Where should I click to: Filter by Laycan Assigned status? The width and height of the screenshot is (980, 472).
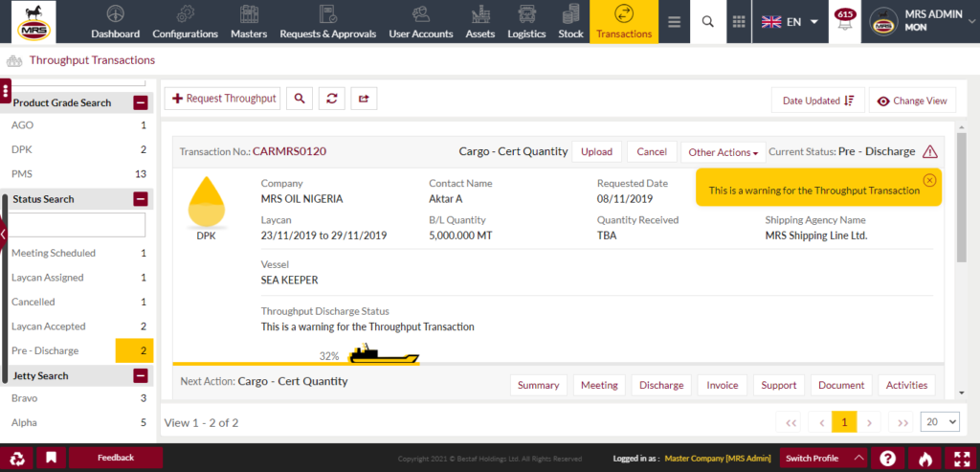point(78,278)
